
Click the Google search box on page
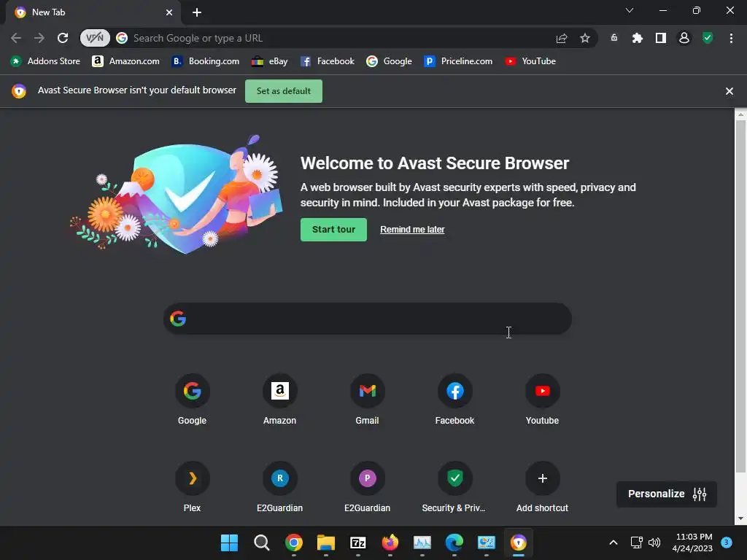368,319
